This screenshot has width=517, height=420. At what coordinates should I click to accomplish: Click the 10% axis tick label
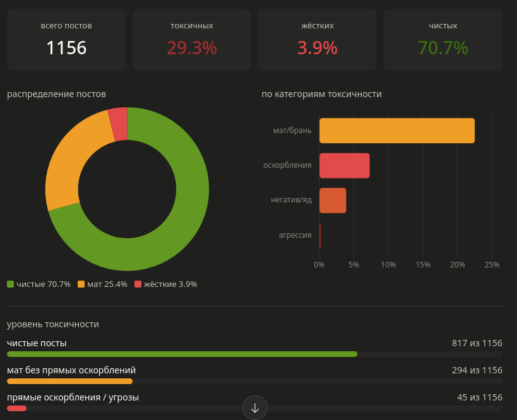tap(388, 264)
